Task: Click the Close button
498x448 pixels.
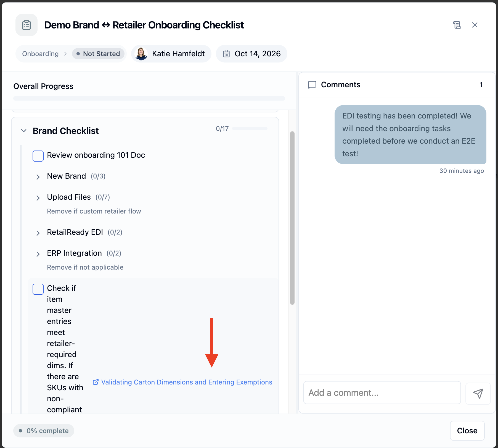Action: pos(467,431)
